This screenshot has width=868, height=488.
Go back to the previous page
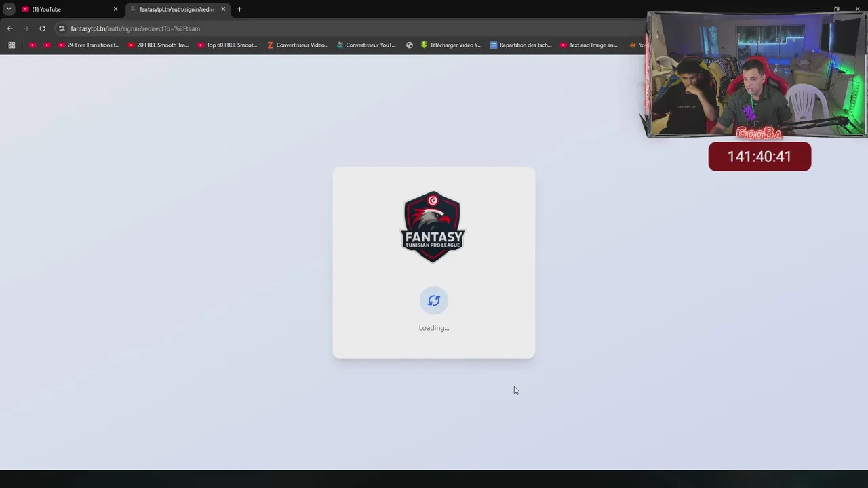click(9, 28)
